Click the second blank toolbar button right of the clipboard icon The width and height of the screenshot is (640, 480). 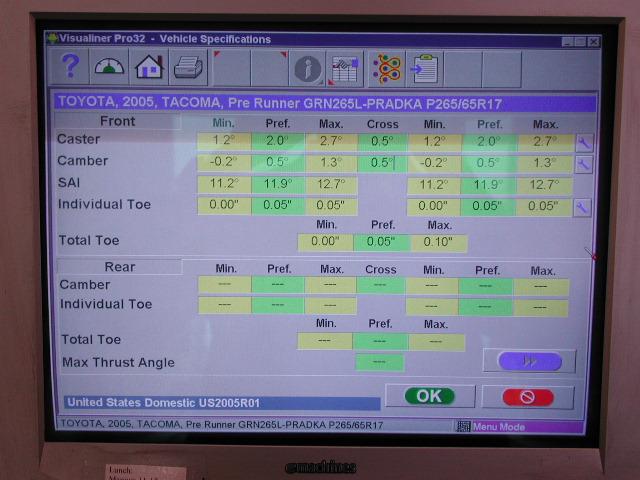click(502, 70)
